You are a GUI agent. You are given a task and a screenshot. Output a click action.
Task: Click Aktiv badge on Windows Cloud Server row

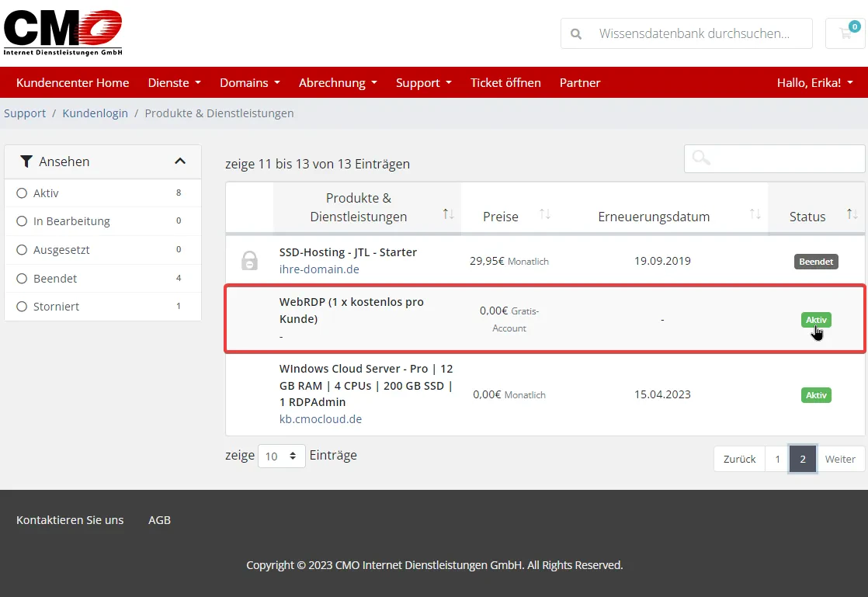click(x=816, y=395)
